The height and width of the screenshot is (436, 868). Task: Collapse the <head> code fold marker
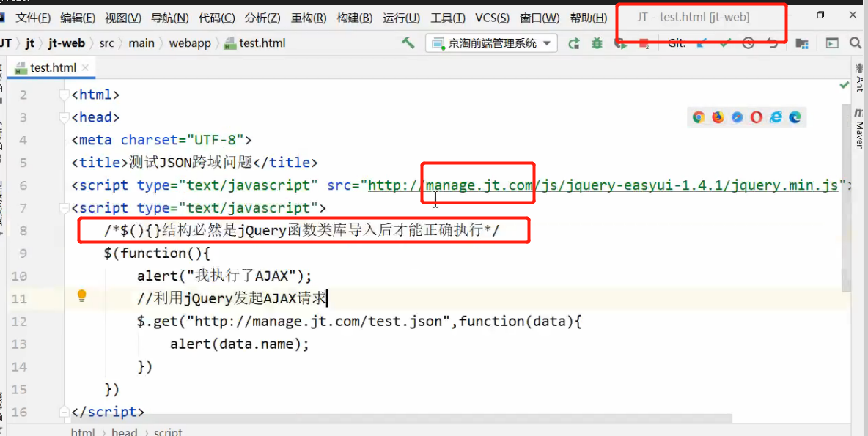click(x=65, y=118)
